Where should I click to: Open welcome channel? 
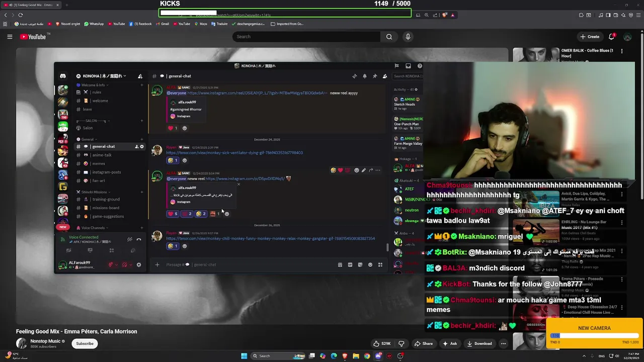coord(109,101)
